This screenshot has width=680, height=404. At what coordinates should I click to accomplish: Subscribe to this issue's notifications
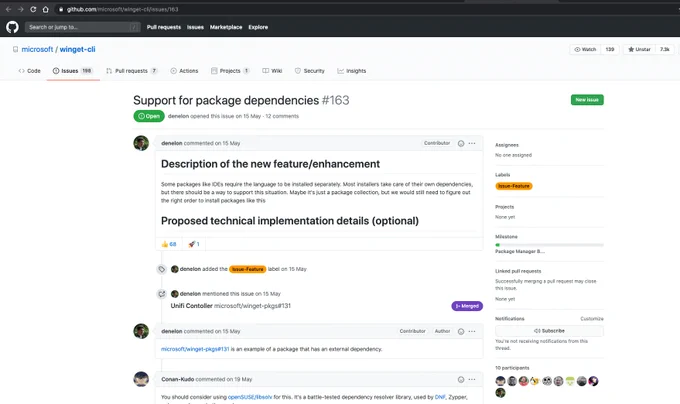click(x=549, y=331)
